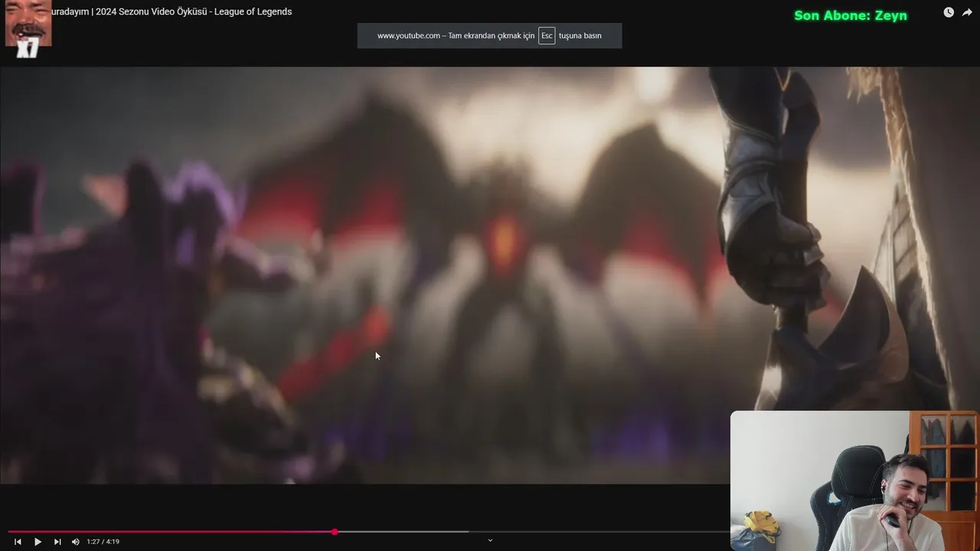The width and height of the screenshot is (980, 551).
Task: Click the 1:27 / 4:19 time display
Action: 103,542
